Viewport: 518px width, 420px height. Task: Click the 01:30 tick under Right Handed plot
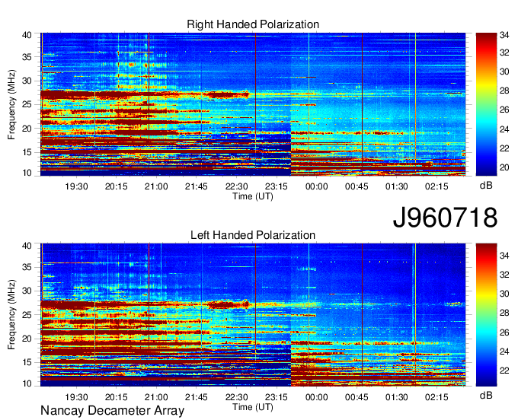coord(397,186)
